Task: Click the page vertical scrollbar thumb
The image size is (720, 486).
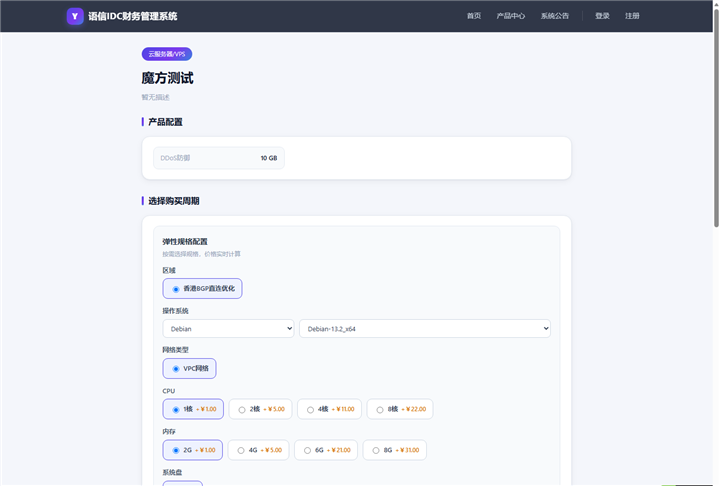Action: click(x=716, y=117)
